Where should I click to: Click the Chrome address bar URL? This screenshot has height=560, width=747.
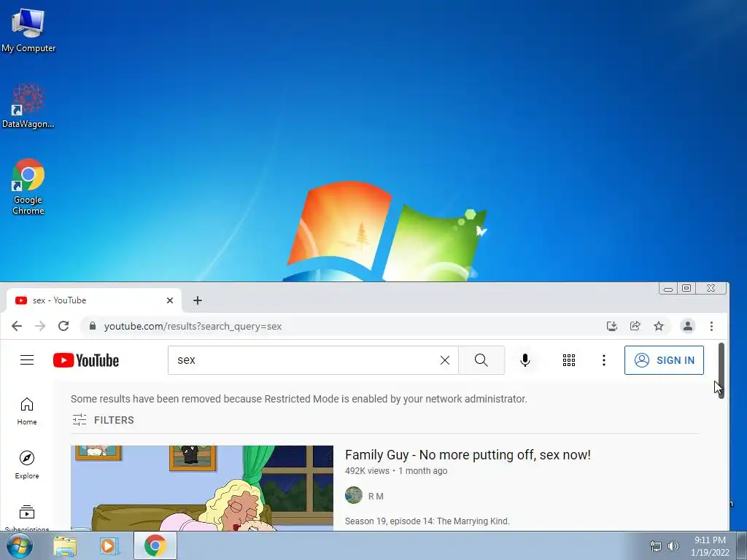point(193,326)
